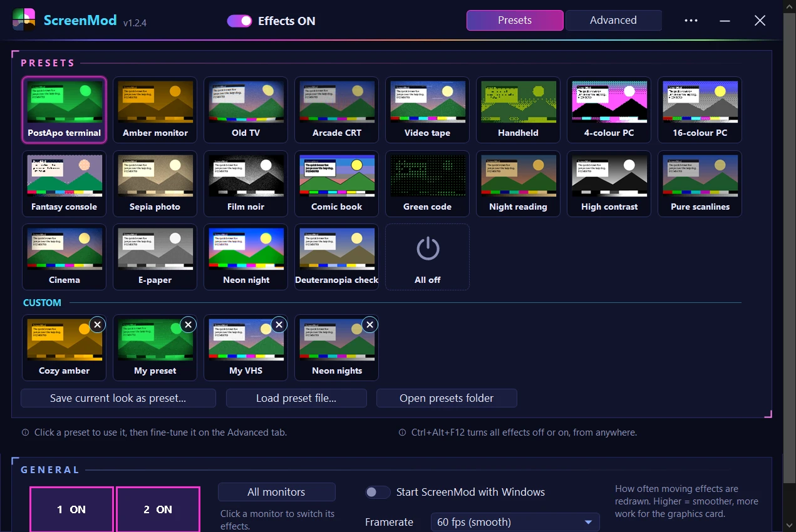The width and height of the screenshot is (796, 532).
Task: Click the Framerate label
Action: pos(389,522)
